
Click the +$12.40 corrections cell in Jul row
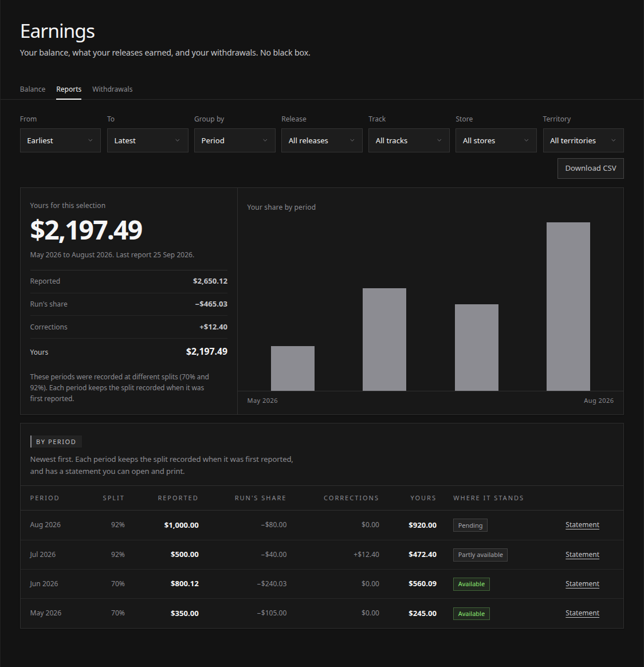[366, 555]
